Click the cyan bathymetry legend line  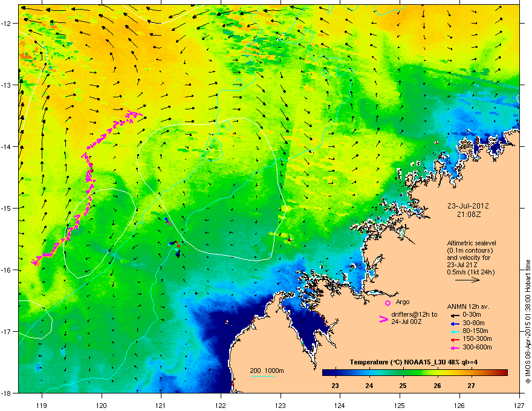(262, 376)
